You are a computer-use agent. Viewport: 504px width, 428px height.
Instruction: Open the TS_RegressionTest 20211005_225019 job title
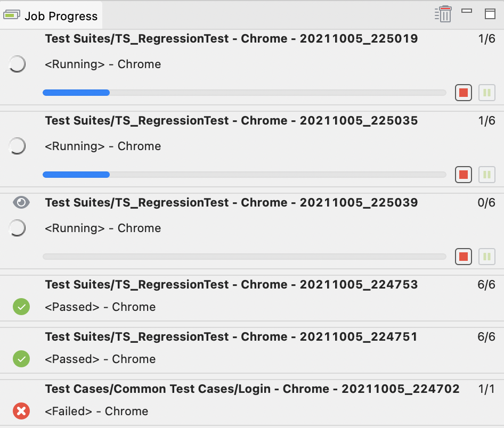tap(231, 39)
